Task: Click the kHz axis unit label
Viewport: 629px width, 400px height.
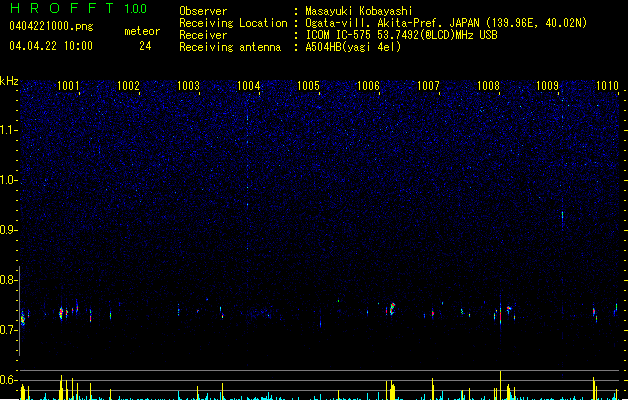Action: [9, 81]
